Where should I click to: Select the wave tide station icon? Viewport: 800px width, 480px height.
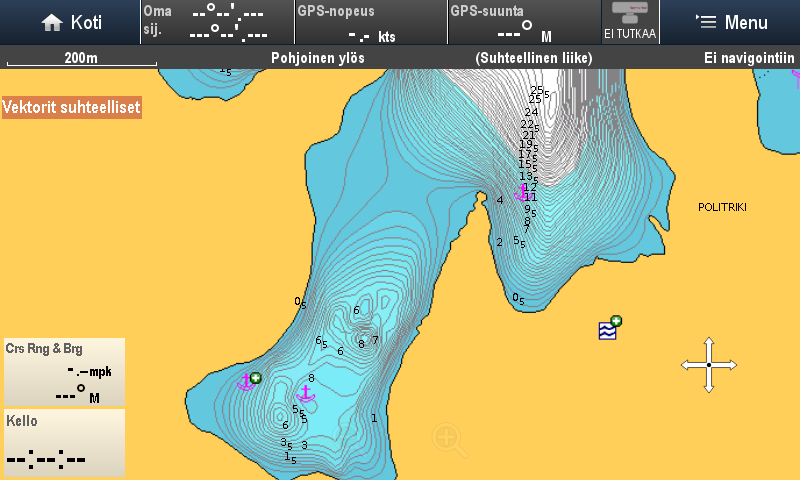pyautogui.click(x=608, y=329)
